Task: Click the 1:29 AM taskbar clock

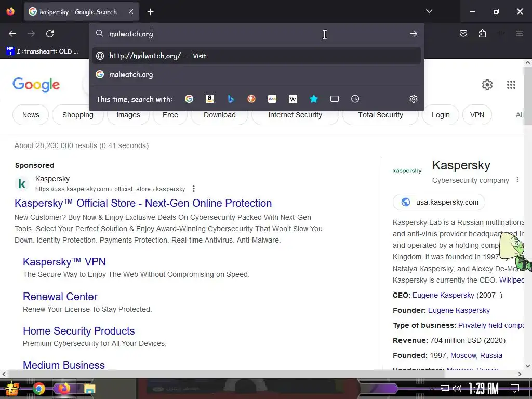Action: 484,389
